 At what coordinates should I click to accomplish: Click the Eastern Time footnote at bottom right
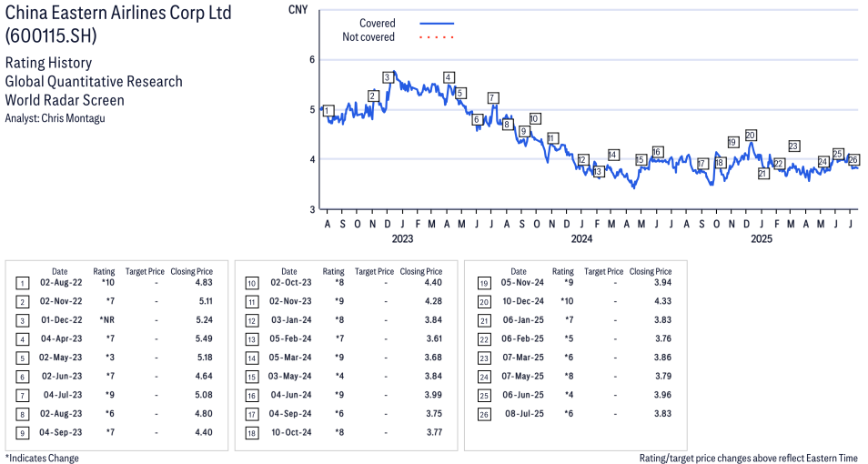click(x=749, y=459)
